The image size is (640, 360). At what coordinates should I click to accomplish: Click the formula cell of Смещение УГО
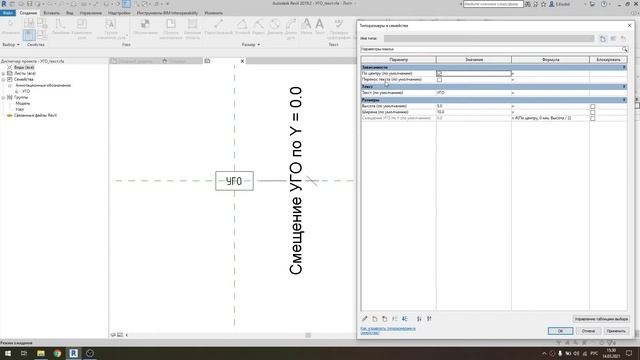pos(550,118)
